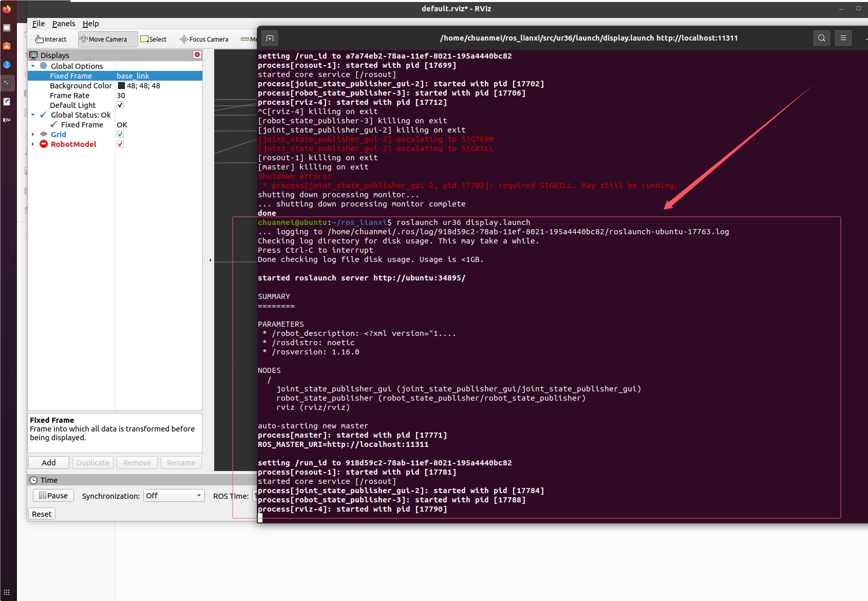Click the Add button to add a display

(x=48, y=462)
